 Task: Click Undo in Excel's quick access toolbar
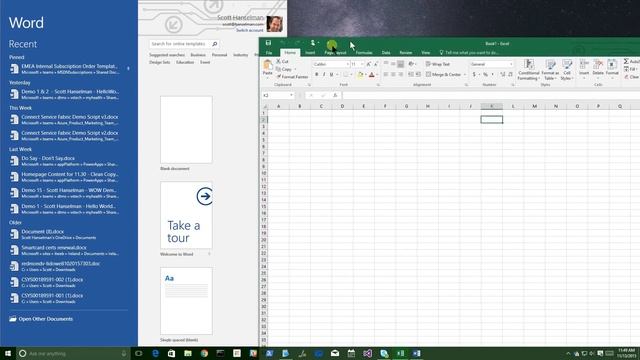(x=282, y=43)
